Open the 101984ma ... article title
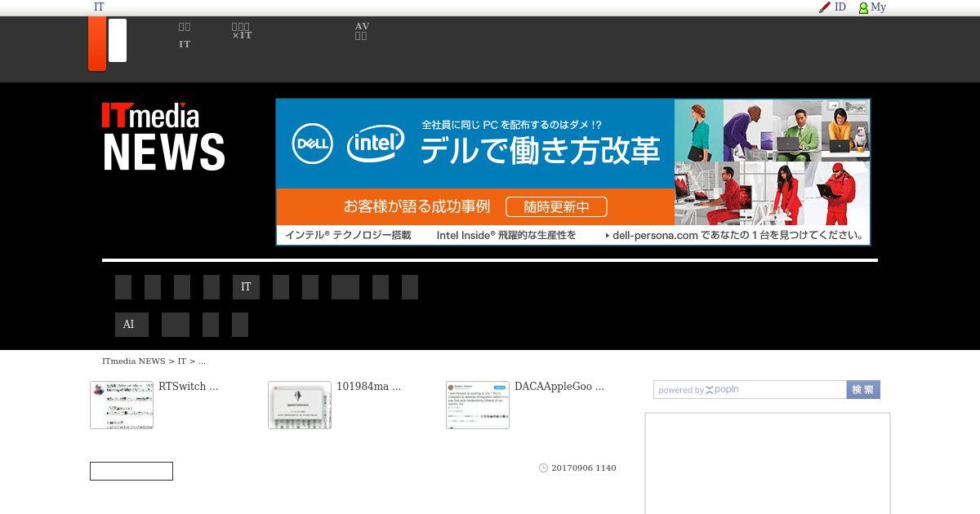This screenshot has height=514, width=980. coord(368,387)
